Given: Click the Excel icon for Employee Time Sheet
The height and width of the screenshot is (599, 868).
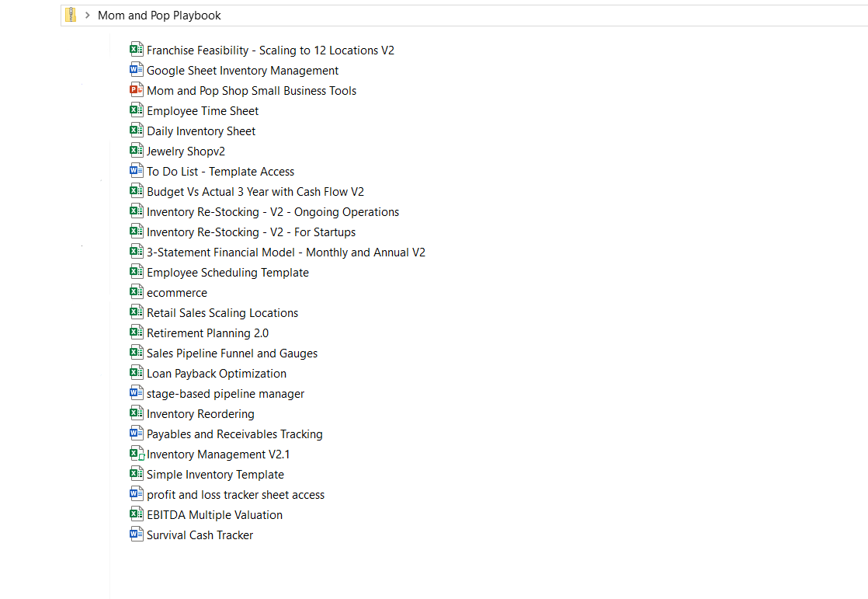Looking at the screenshot, I should [x=136, y=110].
